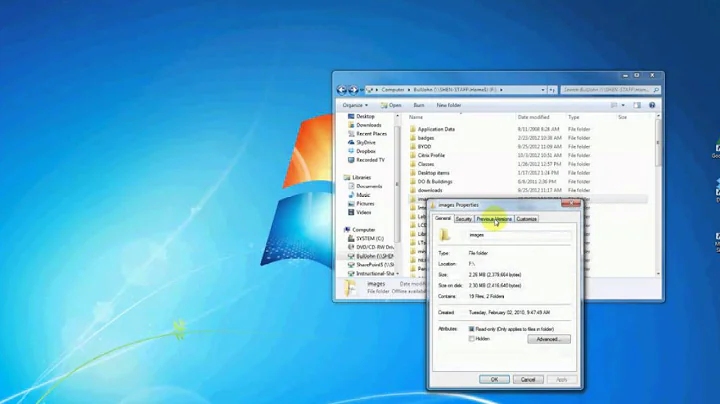The width and height of the screenshot is (720, 404).
Task: Click the change view icon in toolbar
Action: pyautogui.click(x=614, y=105)
